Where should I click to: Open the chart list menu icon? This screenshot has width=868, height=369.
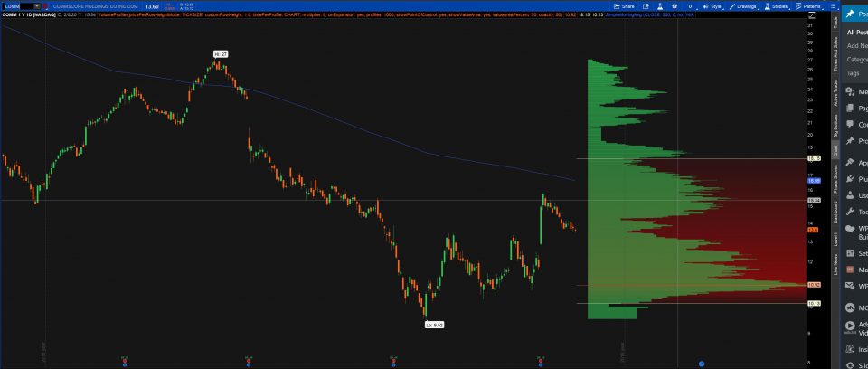(833, 6)
